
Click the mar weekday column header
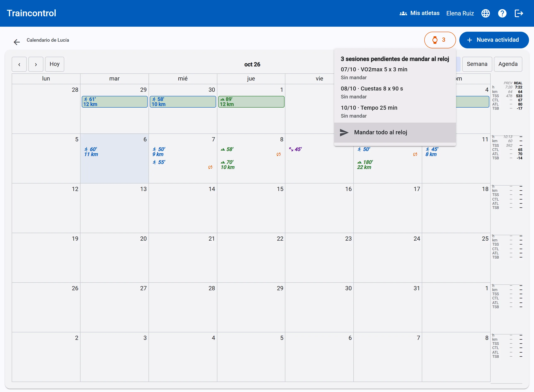pyautogui.click(x=114, y=79)
